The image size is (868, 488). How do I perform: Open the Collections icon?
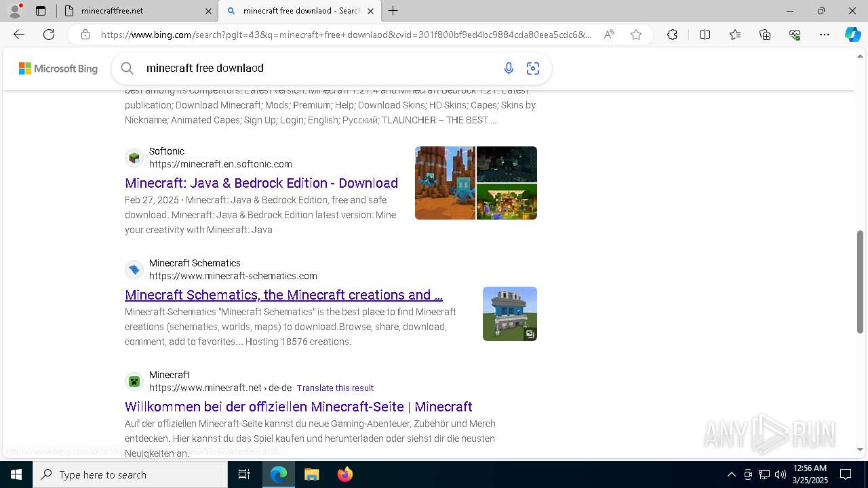click(x=765, y=35)
